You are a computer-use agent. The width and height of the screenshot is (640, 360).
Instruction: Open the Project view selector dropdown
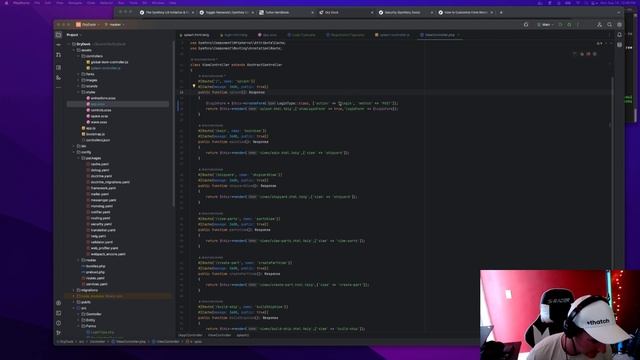click(74, 35)
